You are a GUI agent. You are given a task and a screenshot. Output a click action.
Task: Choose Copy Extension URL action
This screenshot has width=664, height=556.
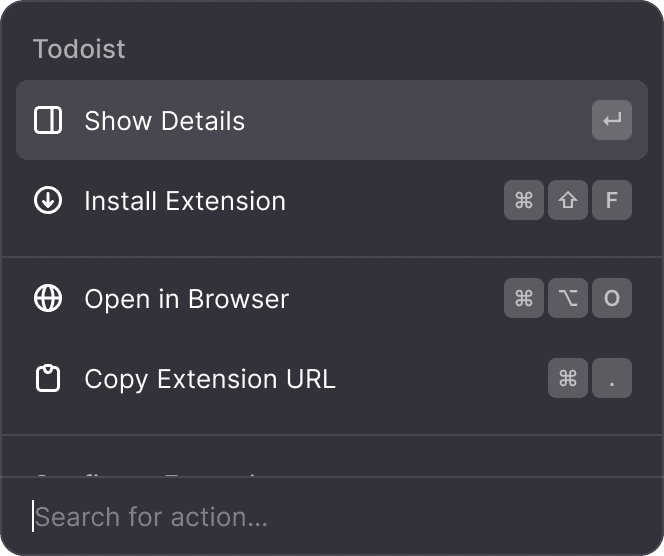(210, 379)
